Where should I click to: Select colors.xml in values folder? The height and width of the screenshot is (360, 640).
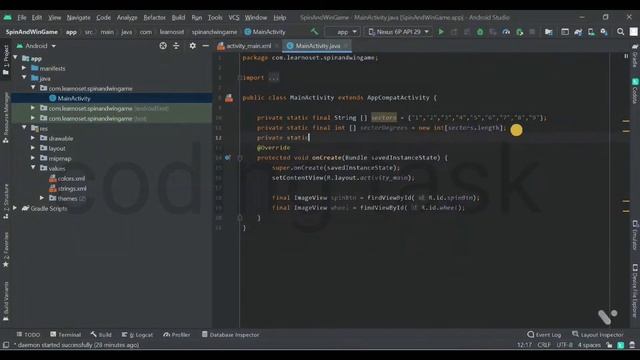pos(67,178)
